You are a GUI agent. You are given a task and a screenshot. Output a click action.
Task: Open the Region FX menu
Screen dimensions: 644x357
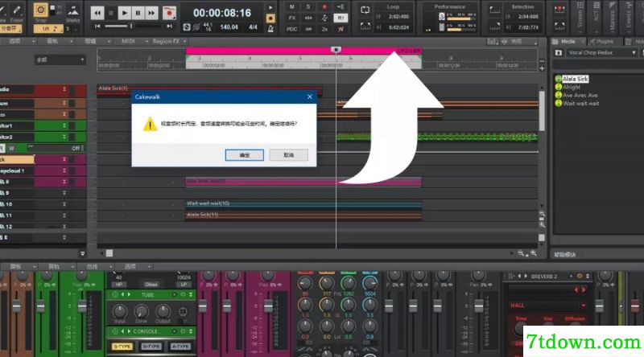tap(166, 41)
